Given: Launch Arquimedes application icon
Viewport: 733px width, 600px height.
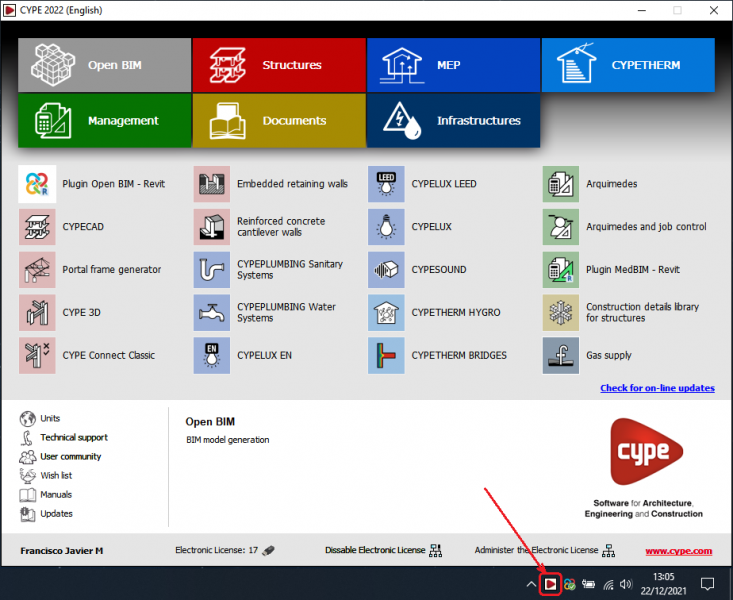Looking at the screenshot, I should pyautogui.click(x=561, y=184).
